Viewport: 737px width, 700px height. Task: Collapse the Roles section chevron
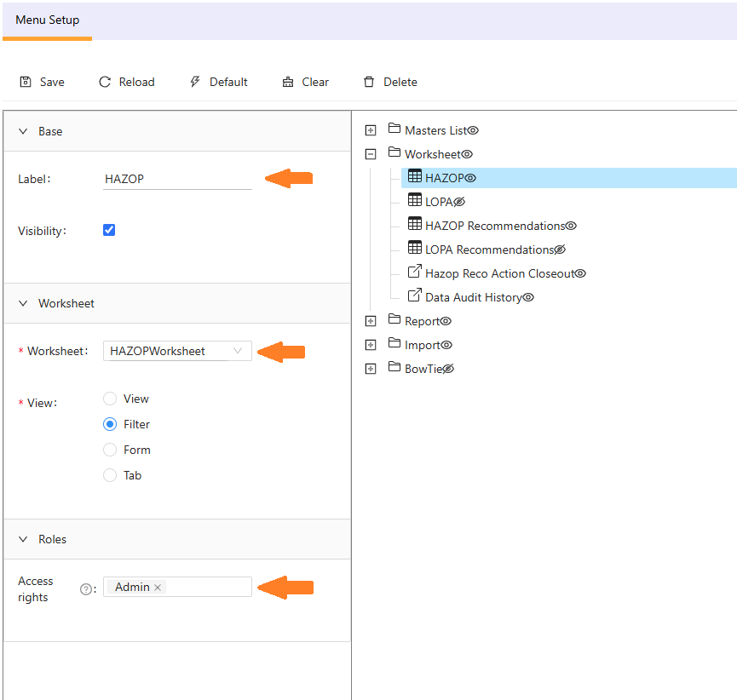tap(23, 539)
